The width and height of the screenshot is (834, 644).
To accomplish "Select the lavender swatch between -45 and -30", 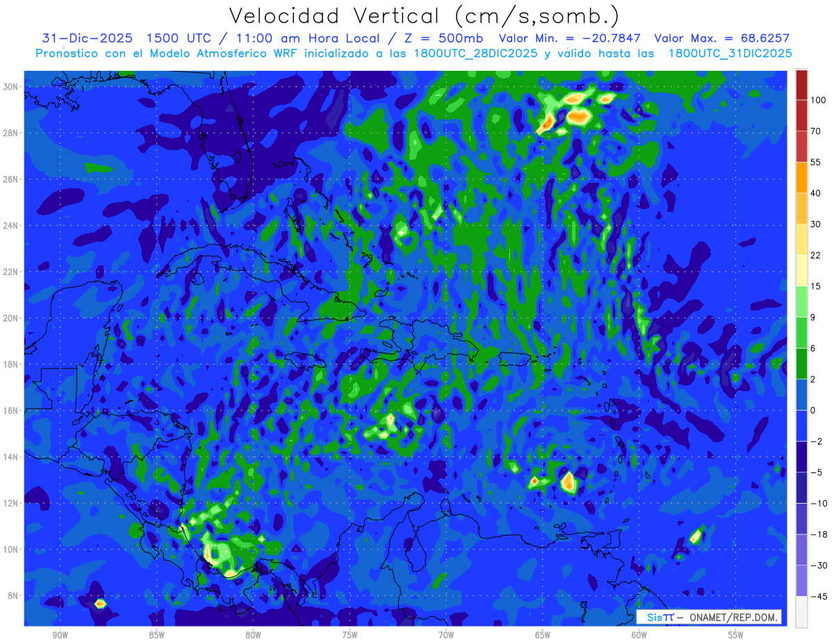I will pos(801,581).
